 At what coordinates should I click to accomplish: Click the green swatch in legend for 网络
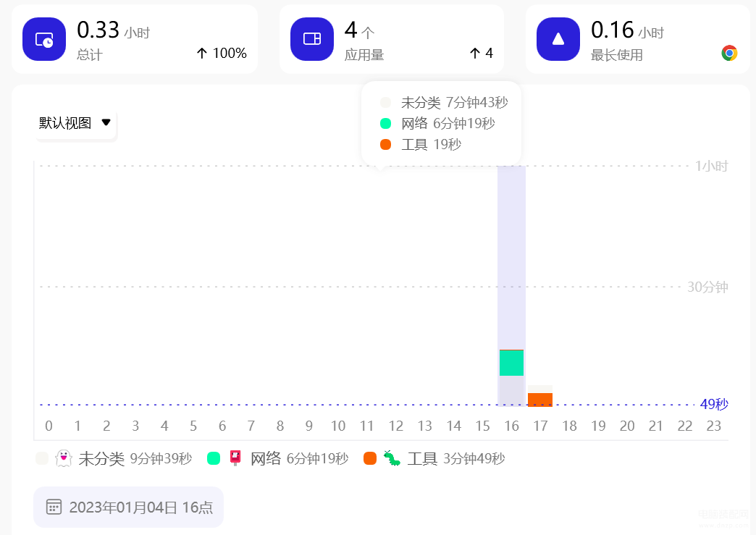pos(214,458)
